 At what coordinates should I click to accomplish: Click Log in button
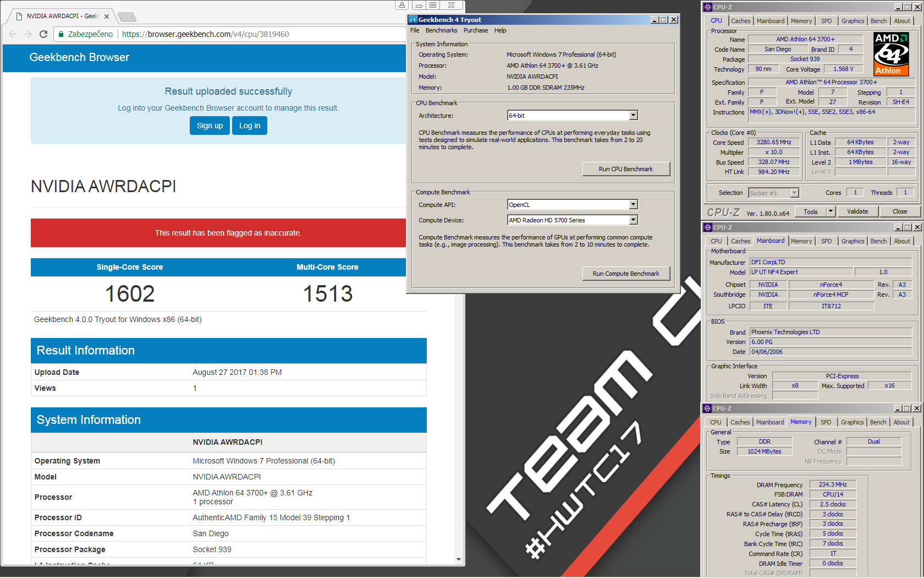[250, 126]
